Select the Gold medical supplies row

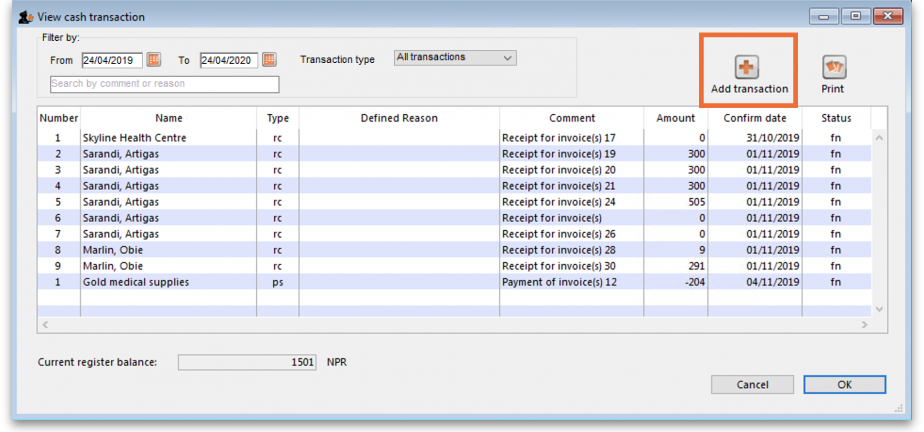click(x=454, y=282)
